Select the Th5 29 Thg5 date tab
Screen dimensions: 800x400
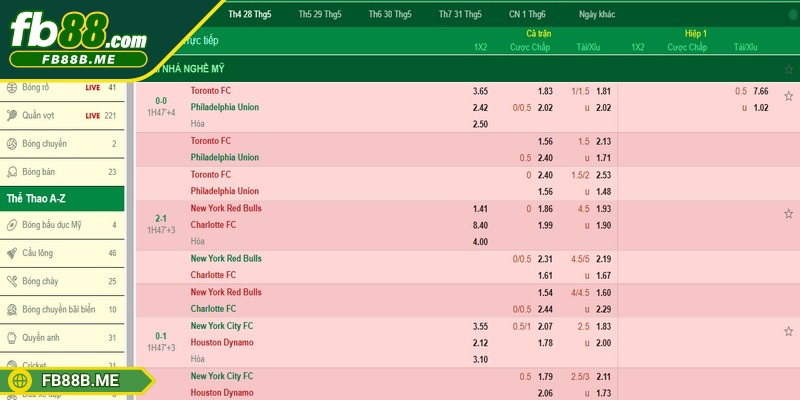pyautogui.click(x=320, y=14)
